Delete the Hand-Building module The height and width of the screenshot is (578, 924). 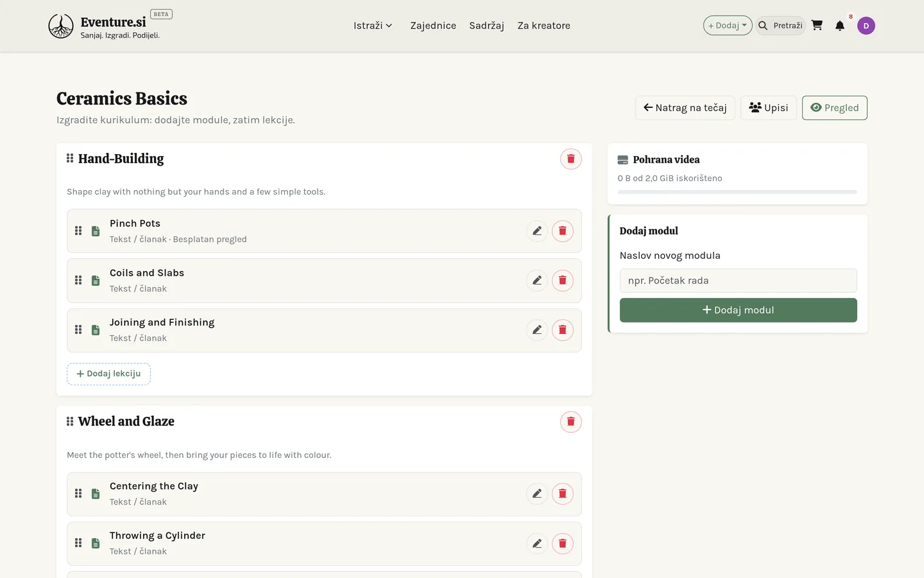click(570, 159)
